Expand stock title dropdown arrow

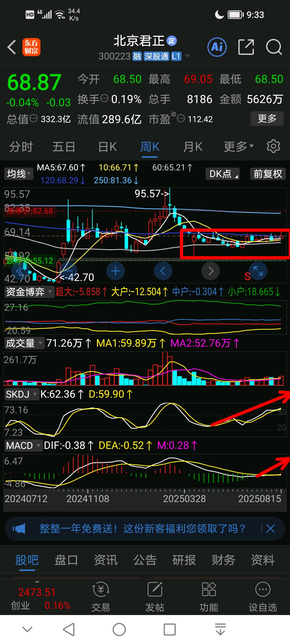(x=187, y=56)
